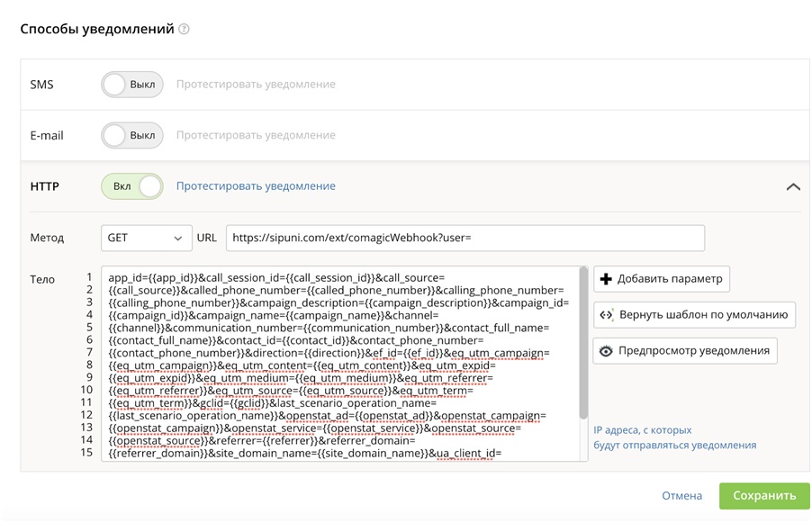Click the body text area scrollbar

click(583, 343)
